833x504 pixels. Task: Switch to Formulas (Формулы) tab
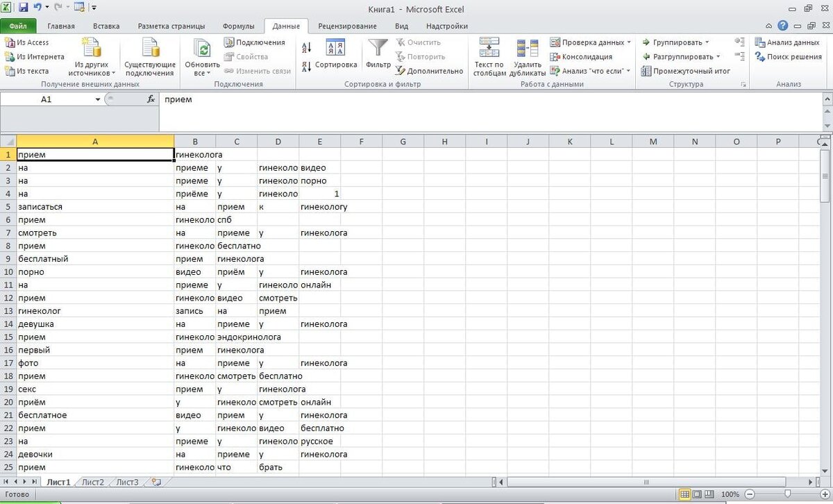(x=238, y=26)
